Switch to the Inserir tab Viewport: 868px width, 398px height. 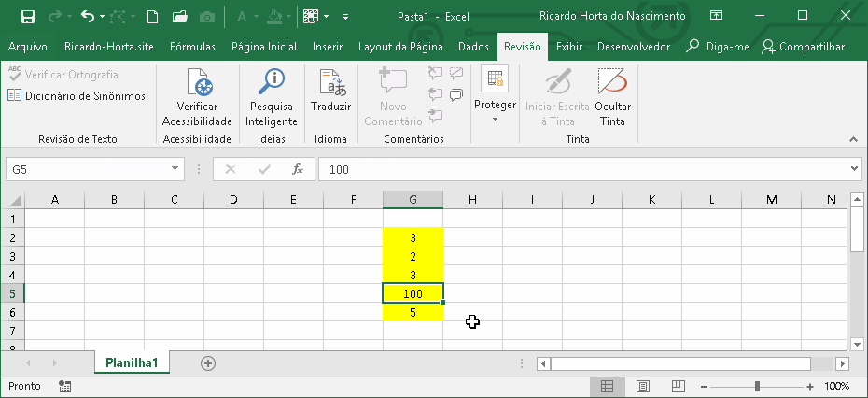328,47
